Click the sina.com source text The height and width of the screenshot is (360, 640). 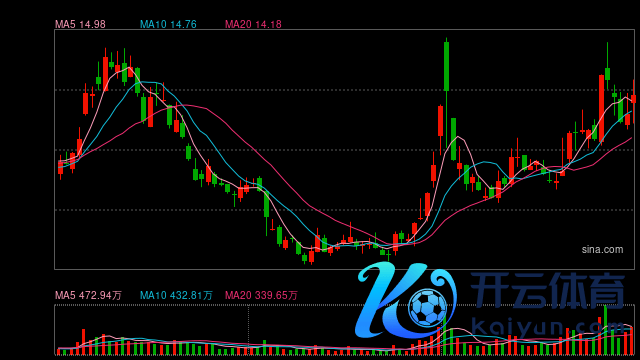[602, 249]
